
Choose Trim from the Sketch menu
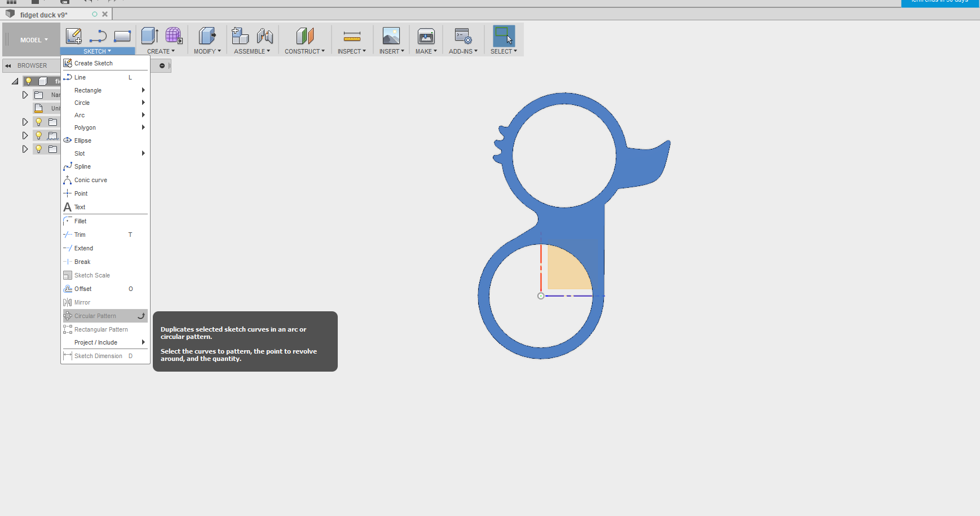coord(105,235)
